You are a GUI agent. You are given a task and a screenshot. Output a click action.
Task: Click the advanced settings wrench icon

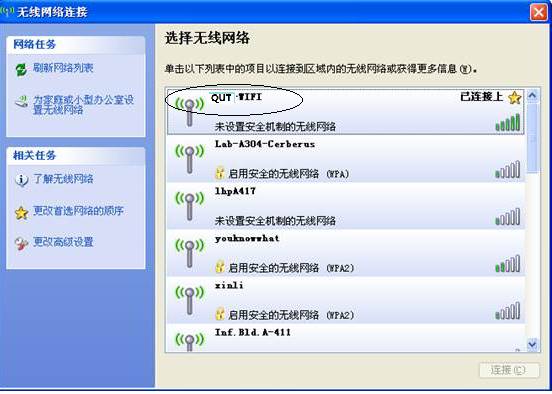(x=21, y=244)
